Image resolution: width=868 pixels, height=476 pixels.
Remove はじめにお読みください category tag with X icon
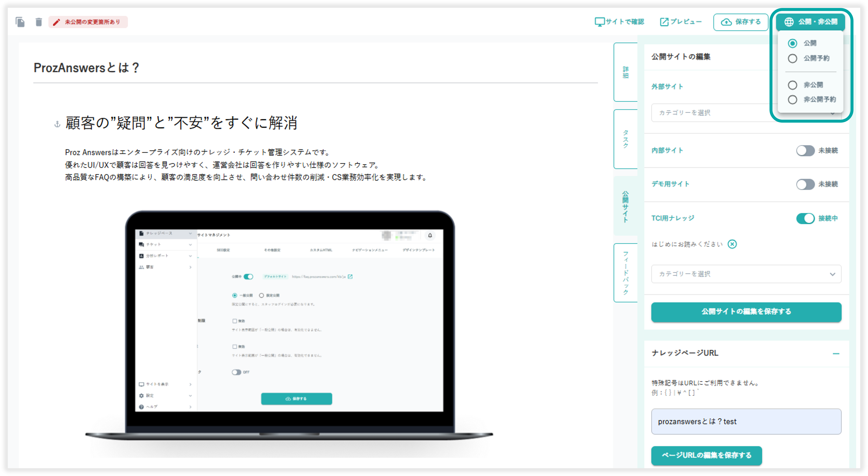pyautogui.click(x=732, y=244)
